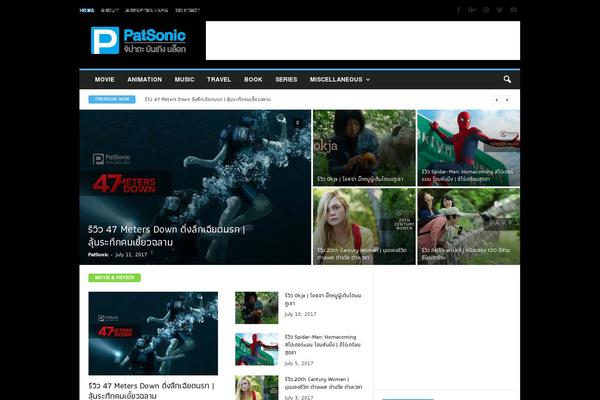The width and height of the screenshot is (600, 400).
Task: Open 47 Meters Down thumbnail in Movie & Review
Action: 153,333
